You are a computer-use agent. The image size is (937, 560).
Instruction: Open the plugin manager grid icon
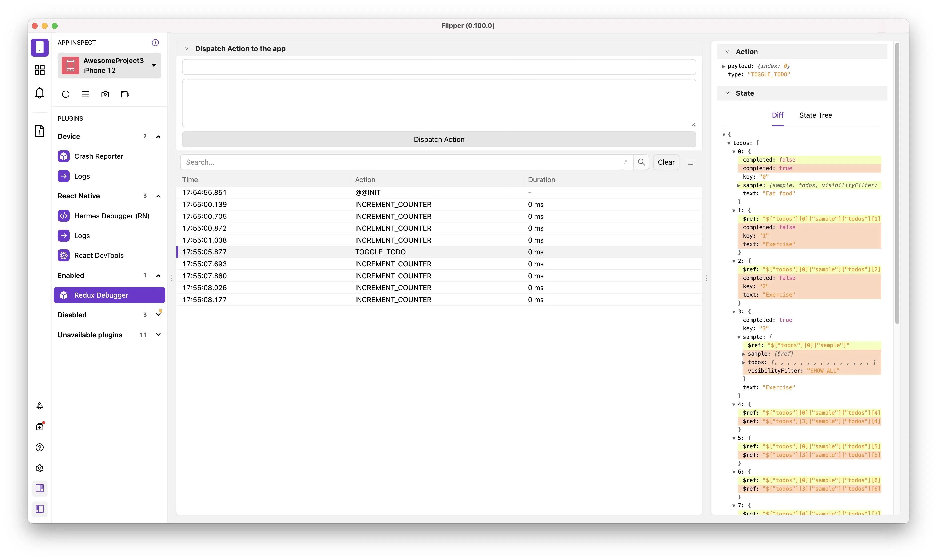pos(40,70)
